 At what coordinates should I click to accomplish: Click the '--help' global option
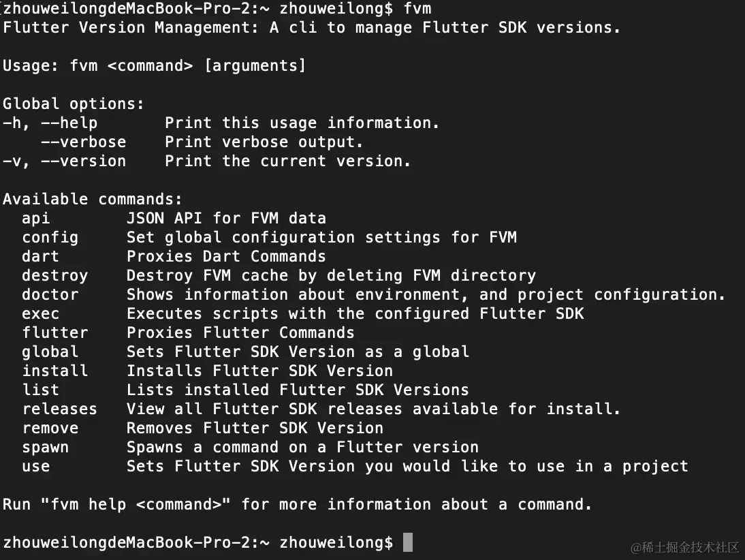pyautogui.click(x=69, y=123)
